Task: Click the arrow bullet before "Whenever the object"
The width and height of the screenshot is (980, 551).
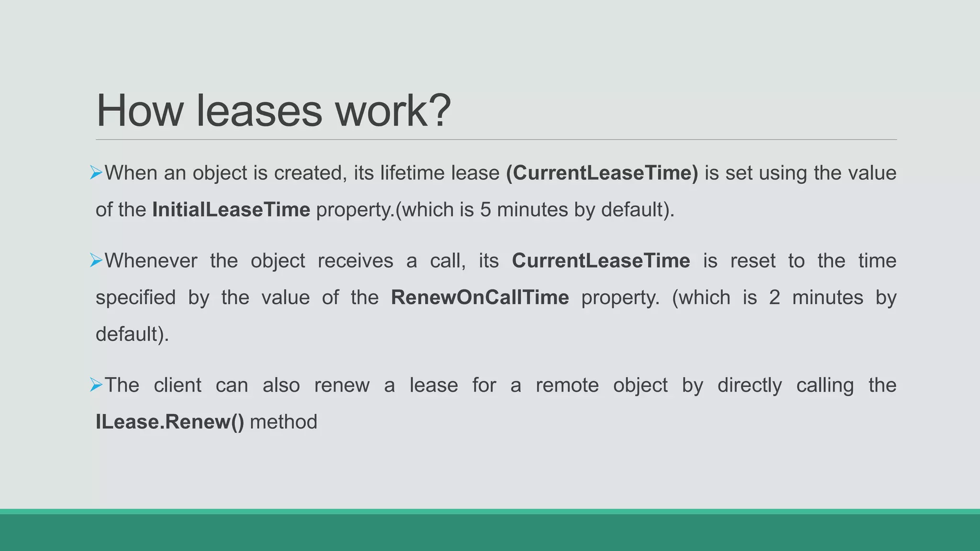Action: (x=96, y=261)
